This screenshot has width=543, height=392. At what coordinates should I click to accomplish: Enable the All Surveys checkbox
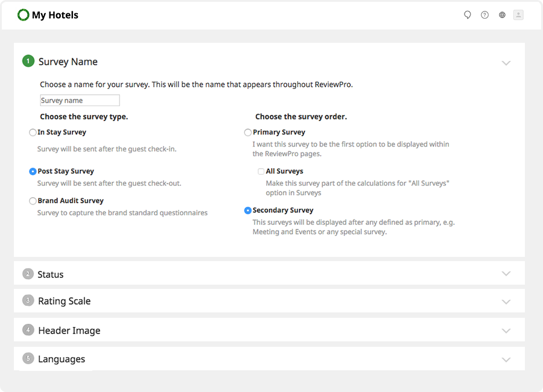coord(261,172)
